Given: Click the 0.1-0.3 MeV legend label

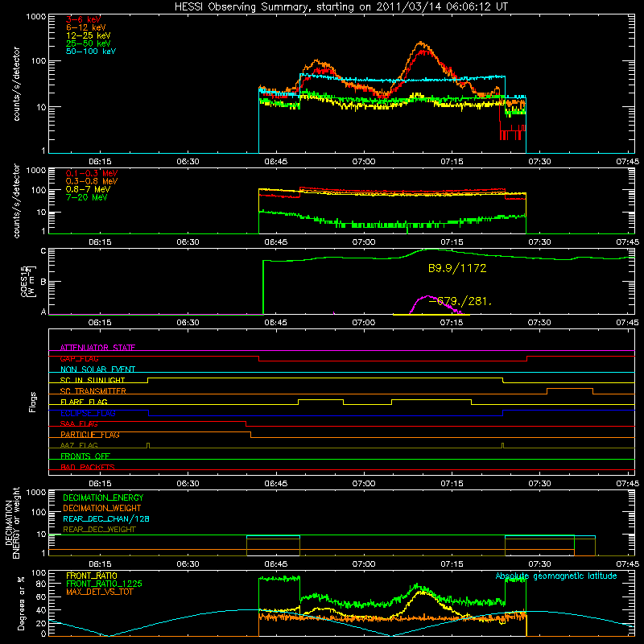Looking at the screenshot, I should pos(92,173).
